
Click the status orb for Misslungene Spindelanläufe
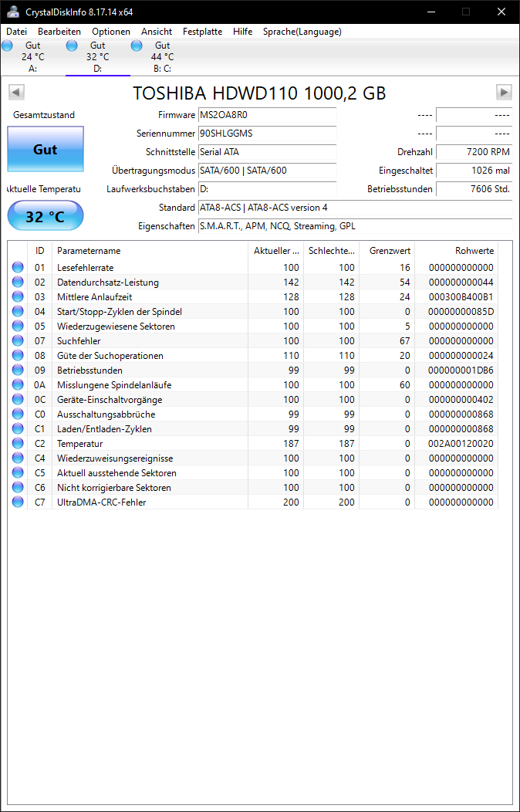pyautogui.click(x=18, y=384)
